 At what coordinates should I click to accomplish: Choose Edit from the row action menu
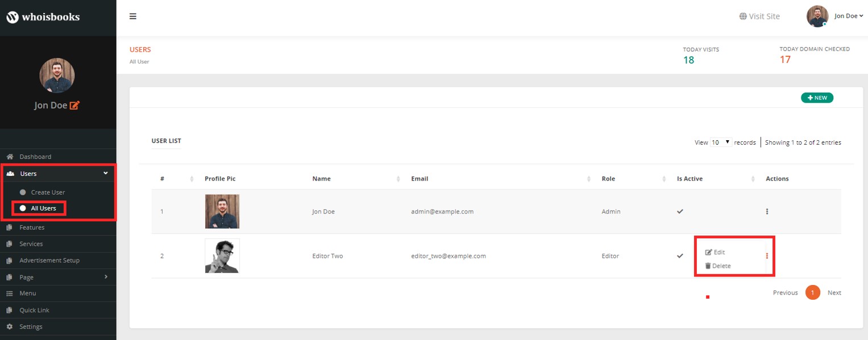pyautogui.click(x=715, y=252)
